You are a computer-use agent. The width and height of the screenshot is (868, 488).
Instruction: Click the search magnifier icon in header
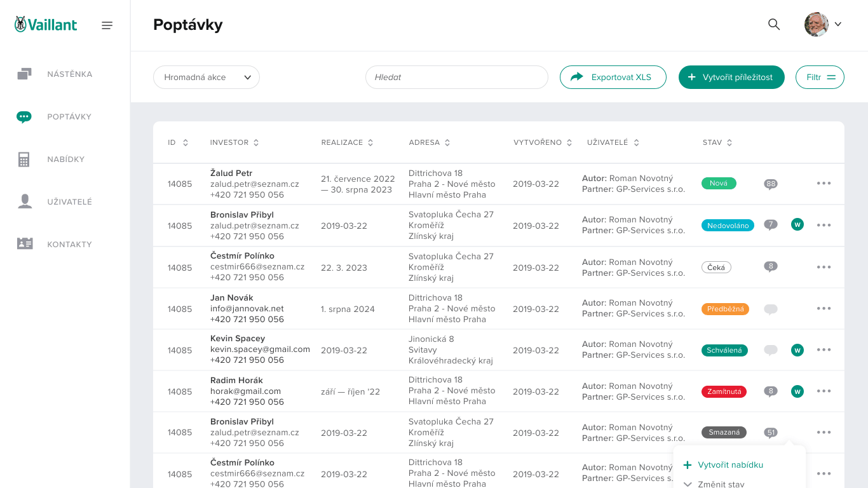point(773,25)
